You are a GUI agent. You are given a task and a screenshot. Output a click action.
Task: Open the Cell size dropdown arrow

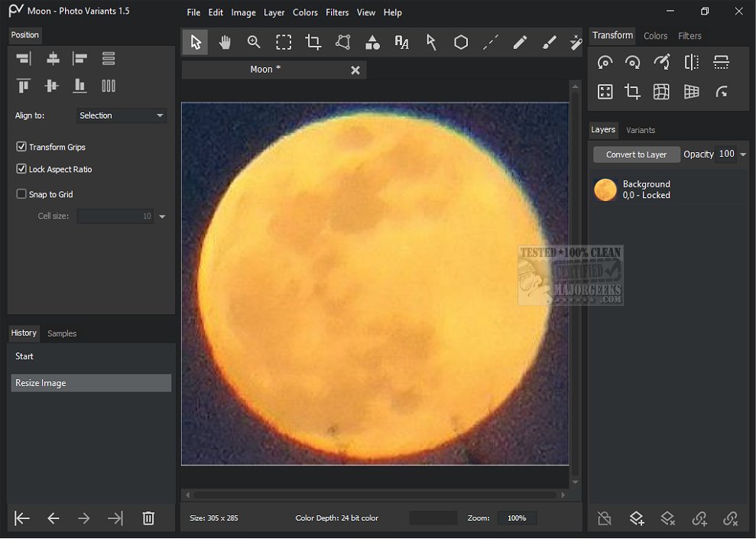(162, 216)
